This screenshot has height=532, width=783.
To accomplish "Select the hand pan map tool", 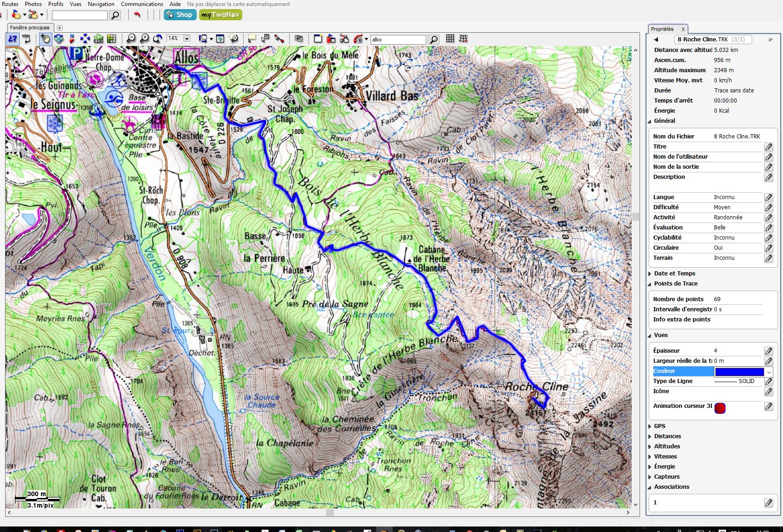I will [x=45, y=39].
